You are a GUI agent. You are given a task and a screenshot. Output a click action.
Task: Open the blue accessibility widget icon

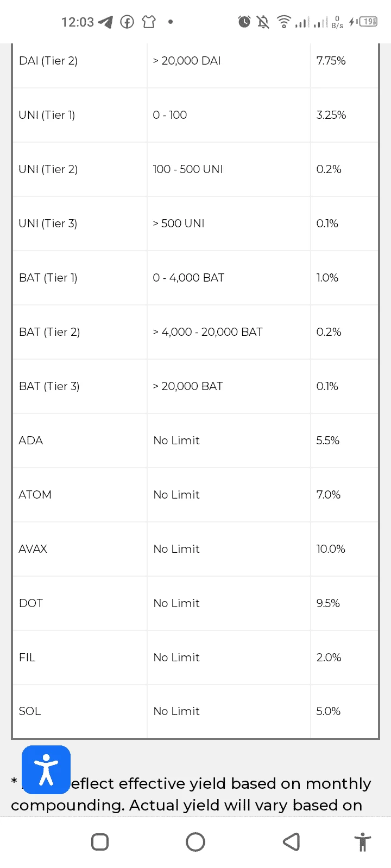pos(46,770)
